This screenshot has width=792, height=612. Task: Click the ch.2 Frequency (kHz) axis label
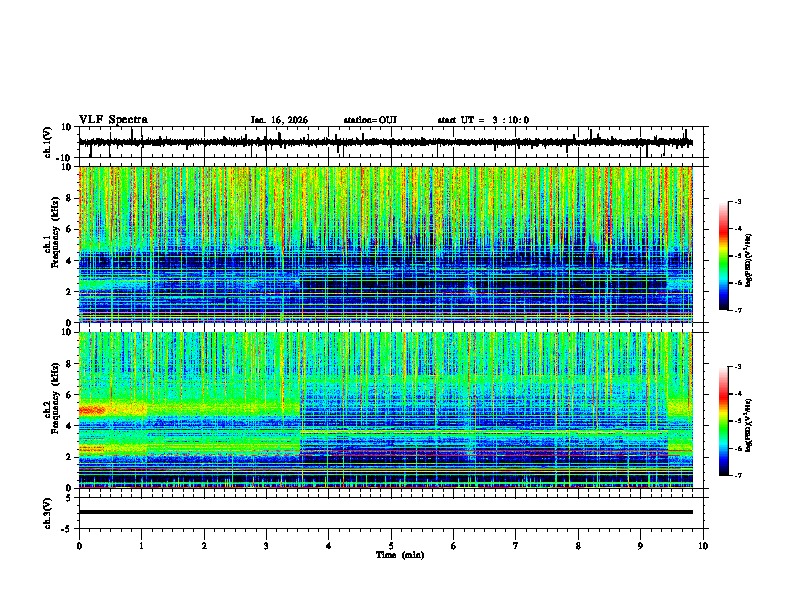[52, 398]
